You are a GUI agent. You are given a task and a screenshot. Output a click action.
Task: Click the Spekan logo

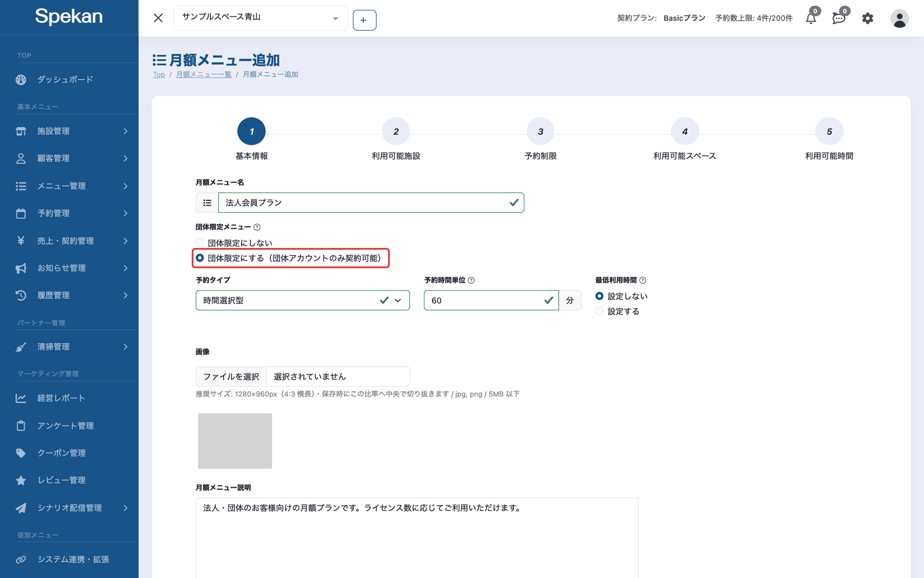pyautogui.click(x=69, y=17)
